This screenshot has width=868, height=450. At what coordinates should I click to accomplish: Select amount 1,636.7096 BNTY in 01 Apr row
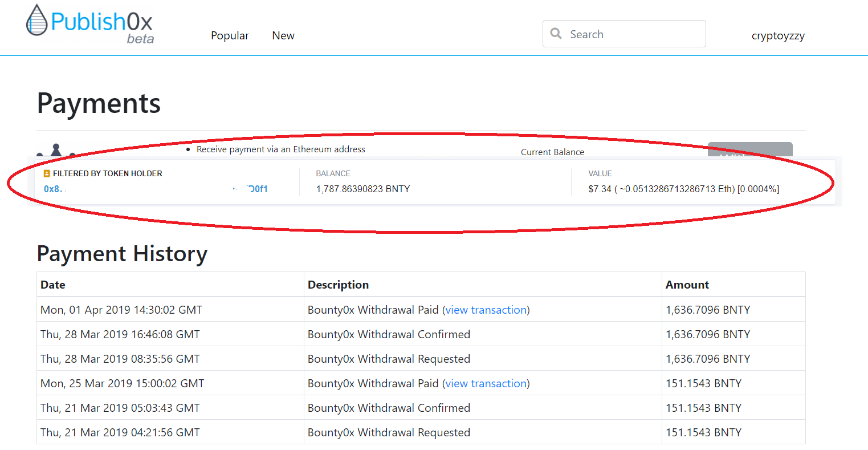click(708, 310)
